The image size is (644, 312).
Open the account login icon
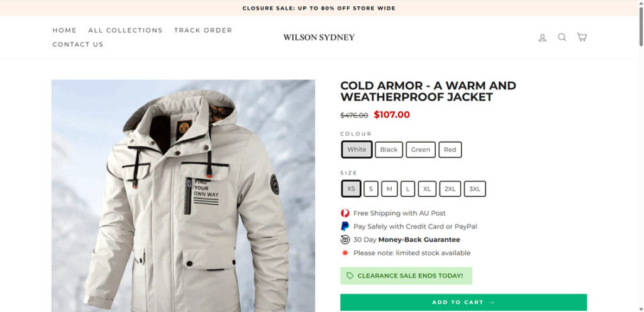(x=542, y=37)
